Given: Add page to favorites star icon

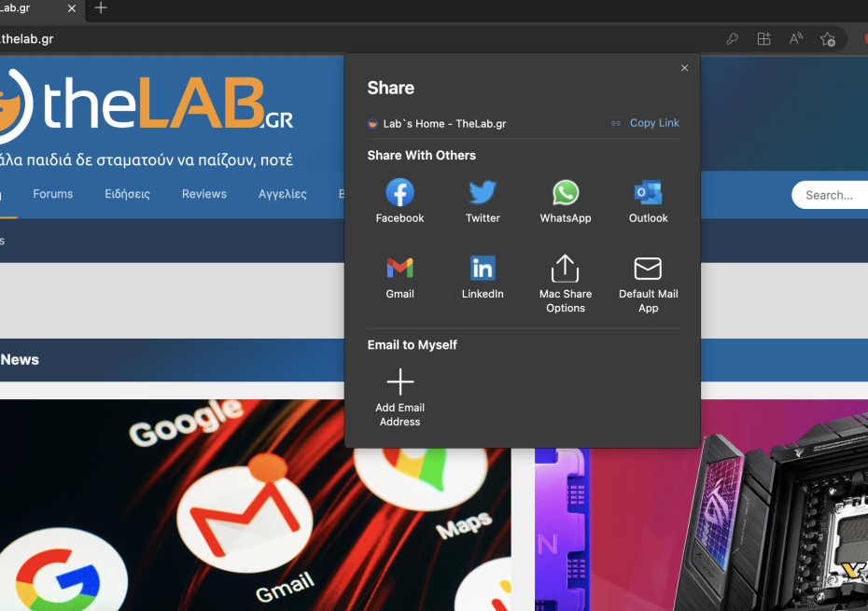Looking at the screenshot, I should [x=828, y=39].
